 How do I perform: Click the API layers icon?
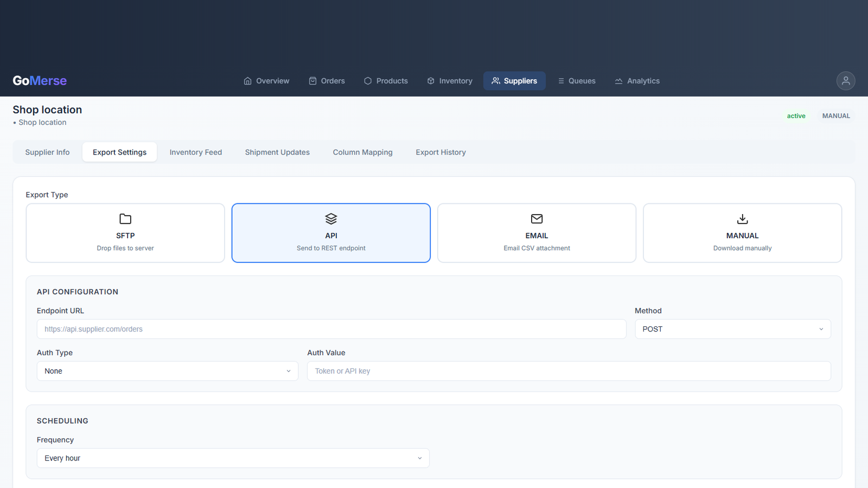click(x=331, y=219)
